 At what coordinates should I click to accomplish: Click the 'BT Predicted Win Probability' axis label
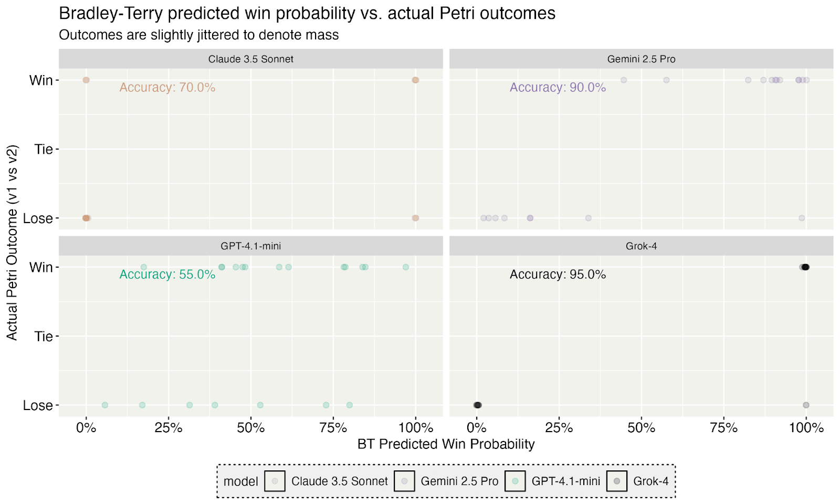tap(446, 444)
